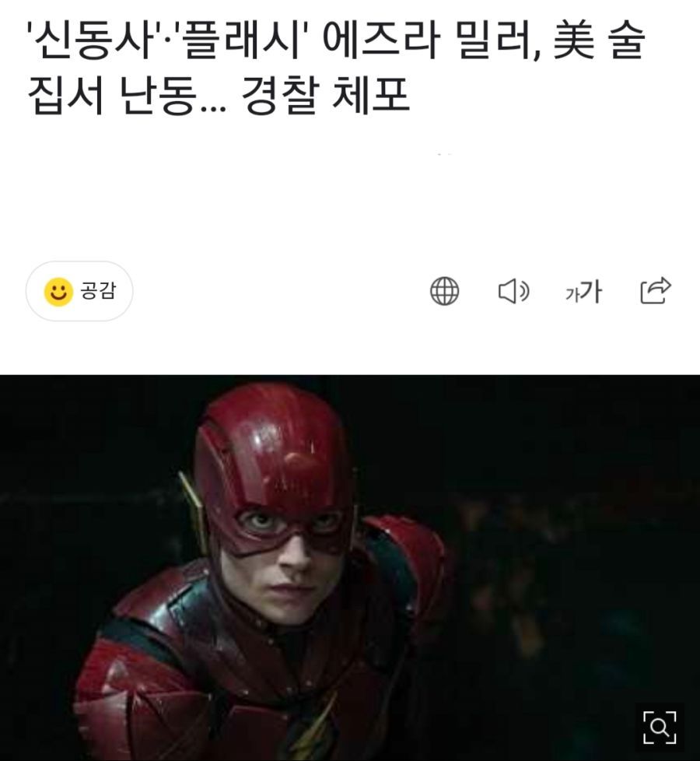700x761 pixels.
Task: Tap the smaller 가 character
Action: (572, 294)
